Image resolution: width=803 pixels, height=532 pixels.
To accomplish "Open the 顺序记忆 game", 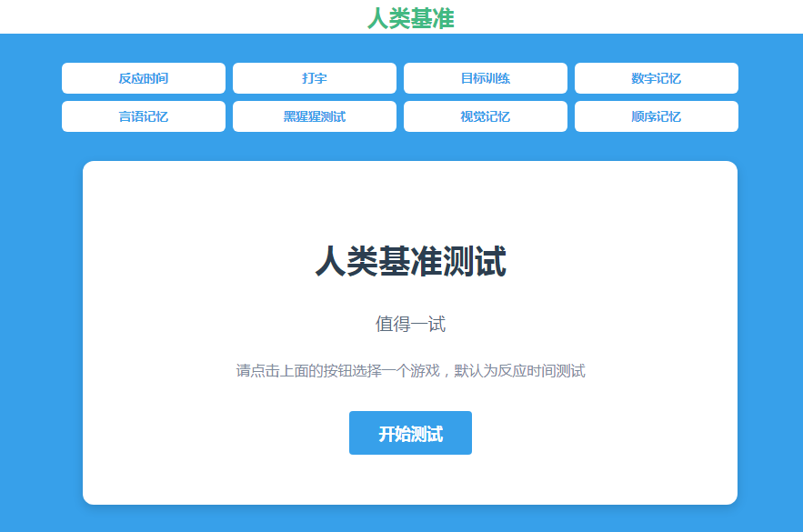I will [656, 116].
